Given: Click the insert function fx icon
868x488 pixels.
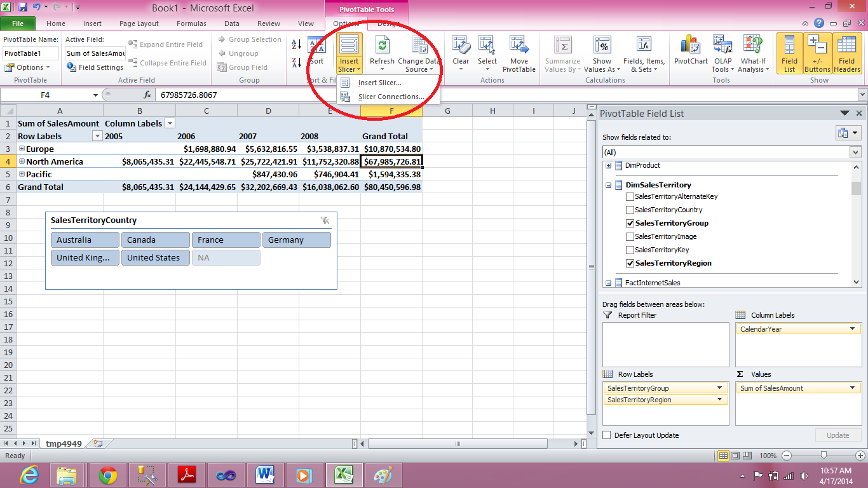Looking at the screenshot, I should [x=147, y=95].
